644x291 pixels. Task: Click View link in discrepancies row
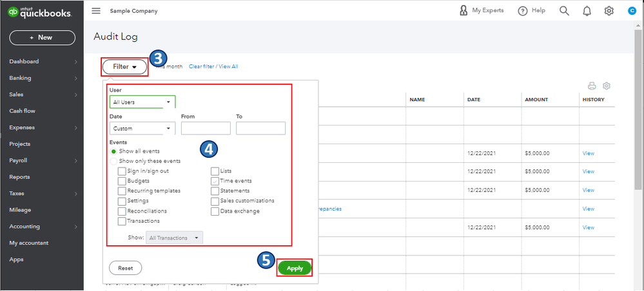coord(588,209)
